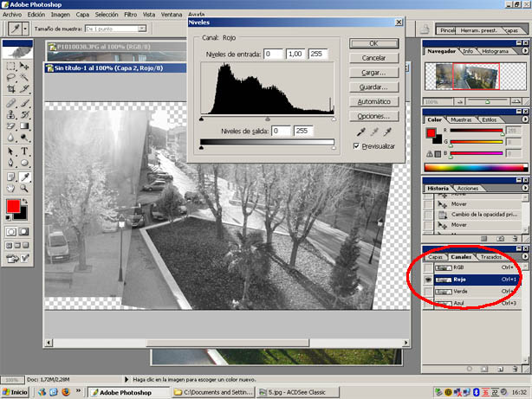Viewport: 532px width, 399px height.
Task: Uncheck the Previsualizar checkbox
Action: click(357, 147)
